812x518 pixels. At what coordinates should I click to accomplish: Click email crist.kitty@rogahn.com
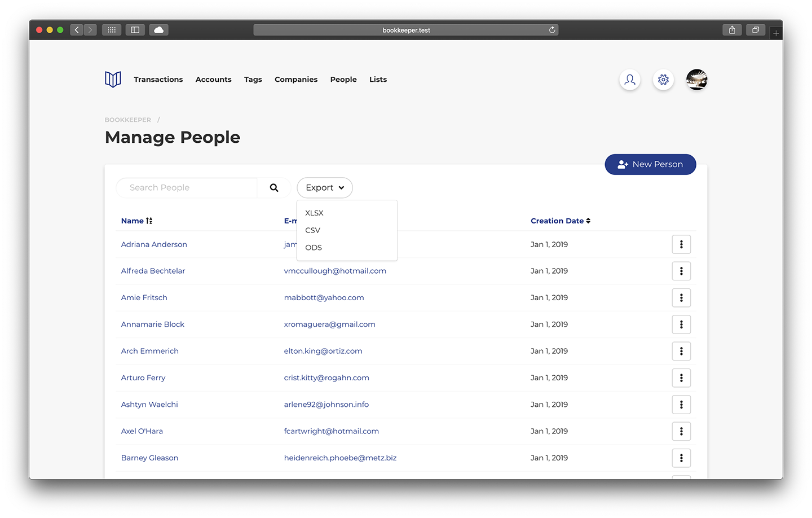[x=326, y=377]
